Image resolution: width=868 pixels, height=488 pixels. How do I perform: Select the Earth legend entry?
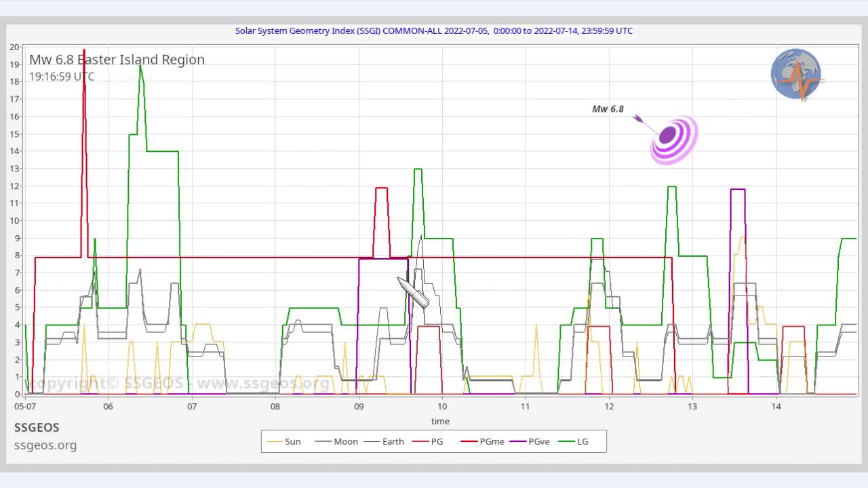coord(384,441)
